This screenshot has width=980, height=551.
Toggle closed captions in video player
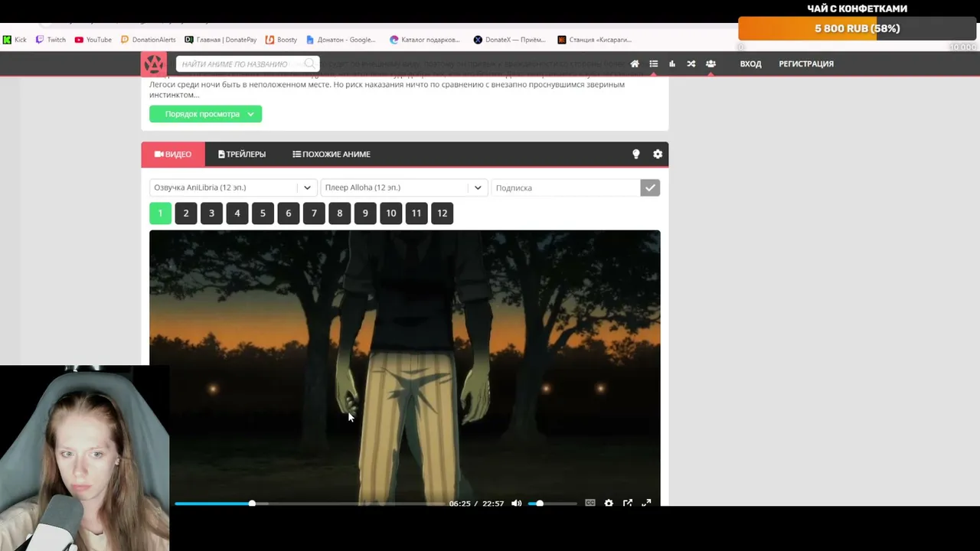click(590, 504)
